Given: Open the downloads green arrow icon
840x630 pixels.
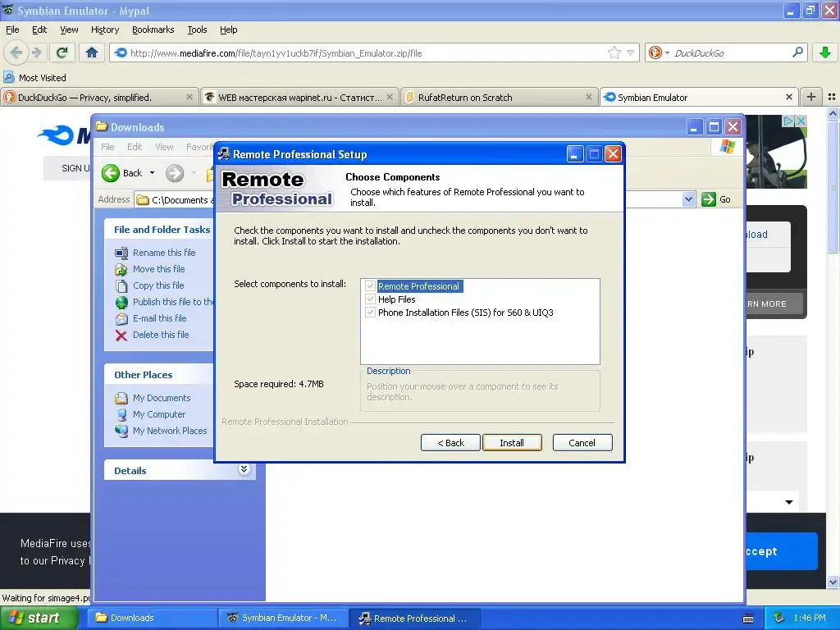Looking at the screenshot, I should (825, 52).
